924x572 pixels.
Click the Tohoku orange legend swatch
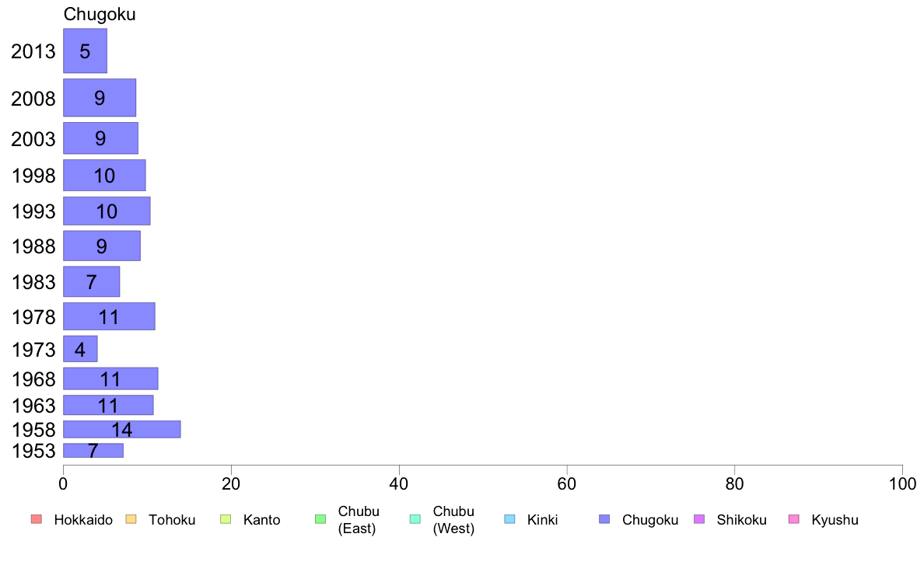(x=131, y=519)
